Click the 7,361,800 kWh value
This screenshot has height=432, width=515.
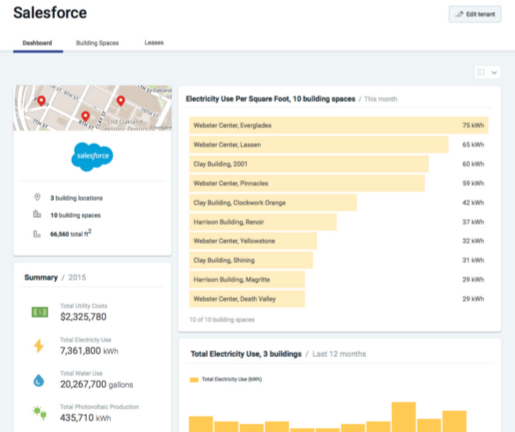click(x=89, y=351)
